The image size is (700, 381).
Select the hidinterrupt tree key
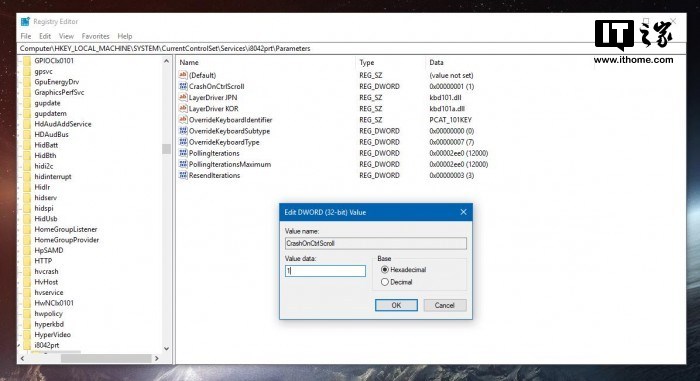pos(53,177)
